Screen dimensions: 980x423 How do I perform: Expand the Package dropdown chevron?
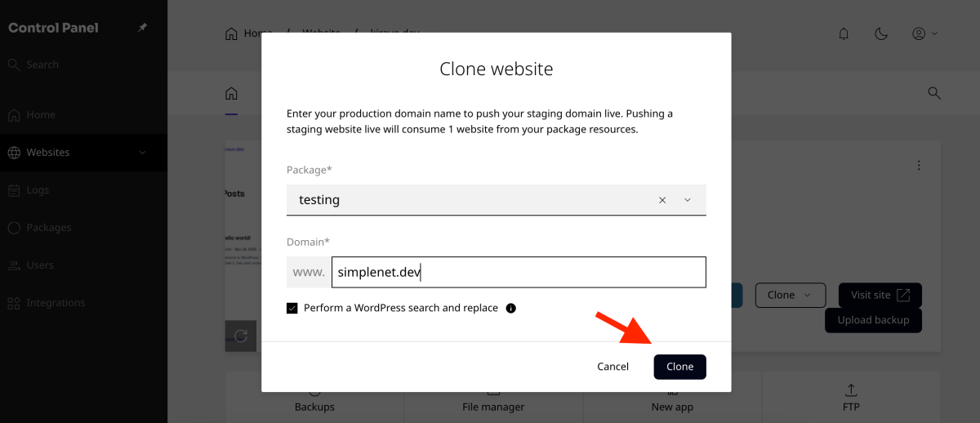click(687, 200)
